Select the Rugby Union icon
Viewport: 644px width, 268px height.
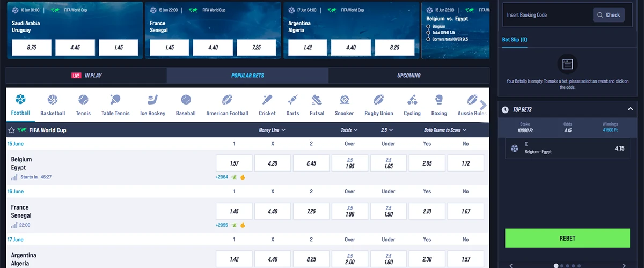coord(379,100)
